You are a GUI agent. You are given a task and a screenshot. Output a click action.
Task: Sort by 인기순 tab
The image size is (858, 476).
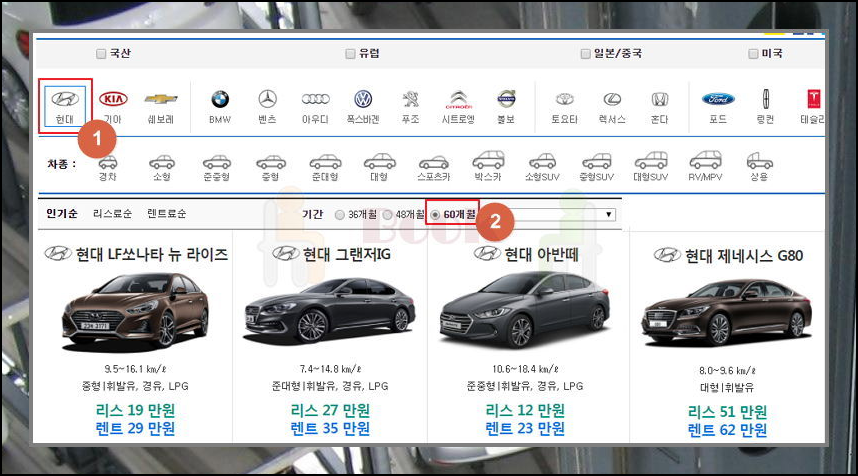point(62,214)
